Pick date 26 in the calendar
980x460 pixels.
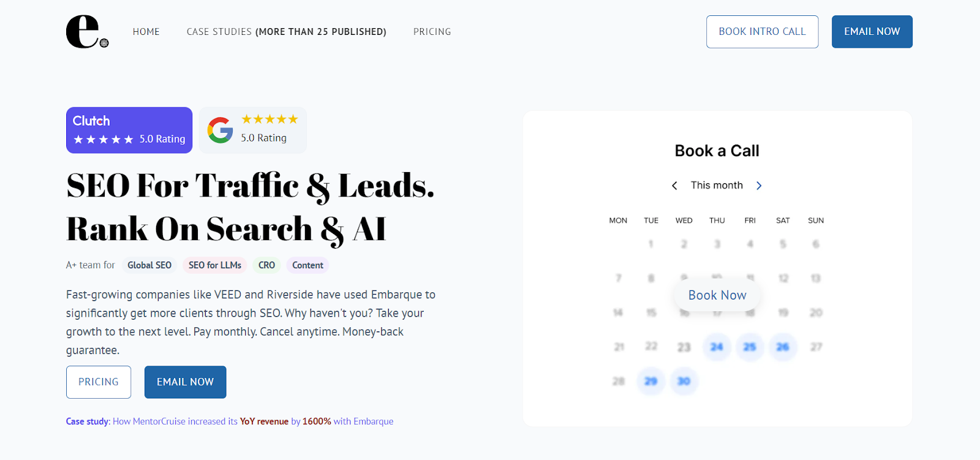pyautogui.click(x=783, y=347)
